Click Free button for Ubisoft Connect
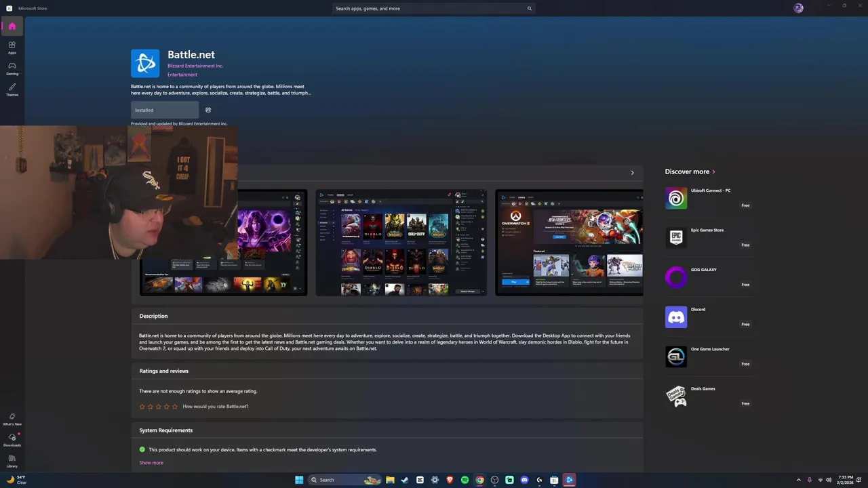The width and height of the screenshot is (868, 488). tap(745, 205)
